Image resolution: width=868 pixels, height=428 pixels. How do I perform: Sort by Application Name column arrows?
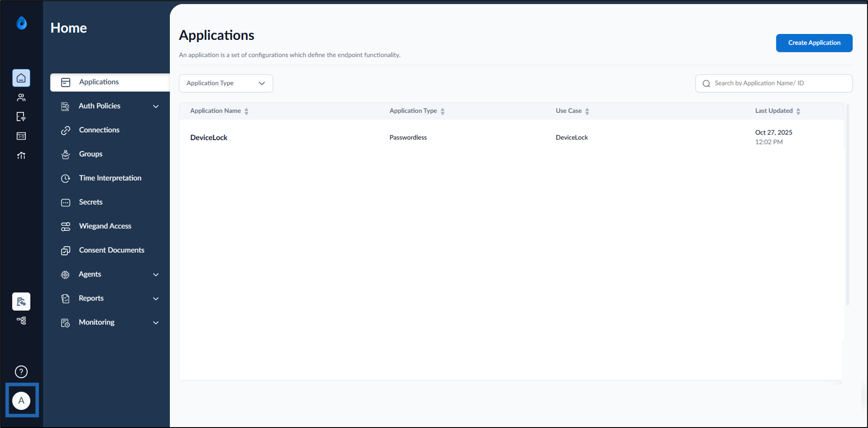[246, 111]
